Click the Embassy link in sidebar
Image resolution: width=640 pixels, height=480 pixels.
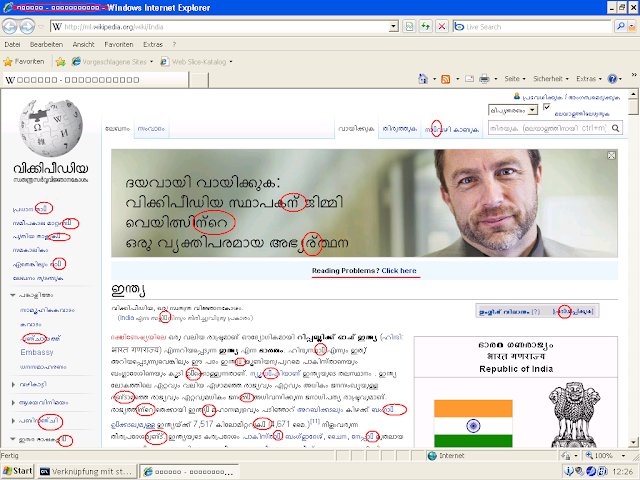37,352
